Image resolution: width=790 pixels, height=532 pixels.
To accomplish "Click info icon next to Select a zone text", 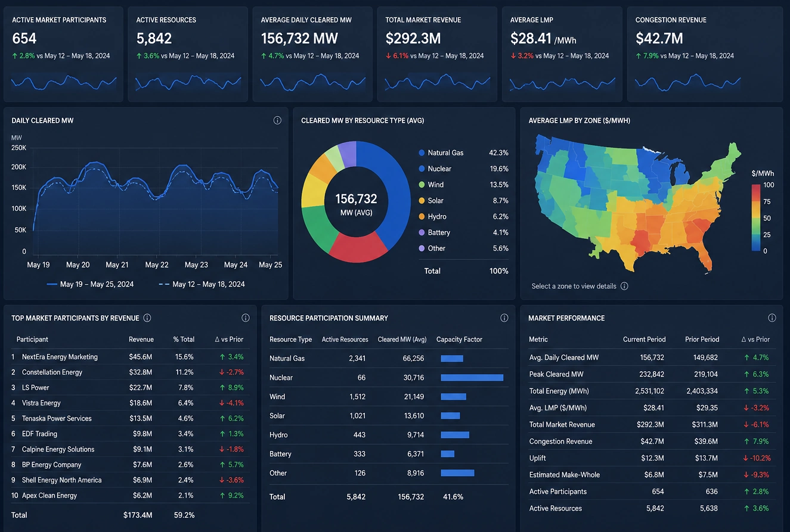I will pos(624,286).
